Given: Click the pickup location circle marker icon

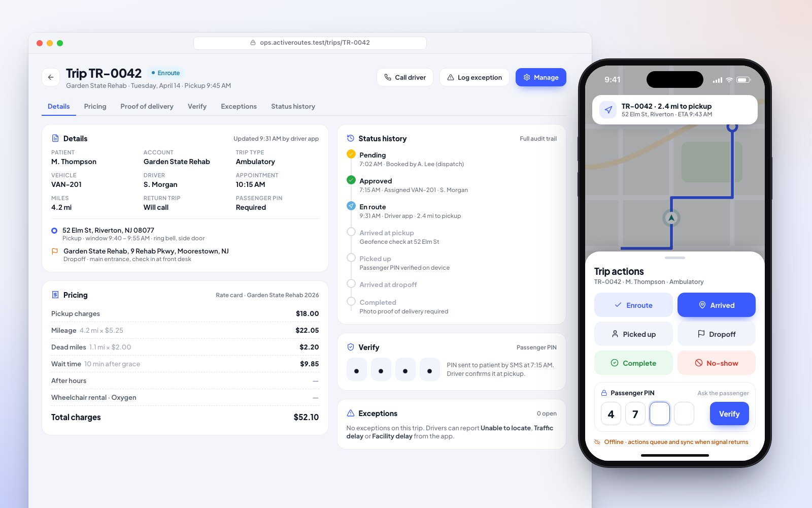Looking at the screenshot, I should tap(54, 231).
